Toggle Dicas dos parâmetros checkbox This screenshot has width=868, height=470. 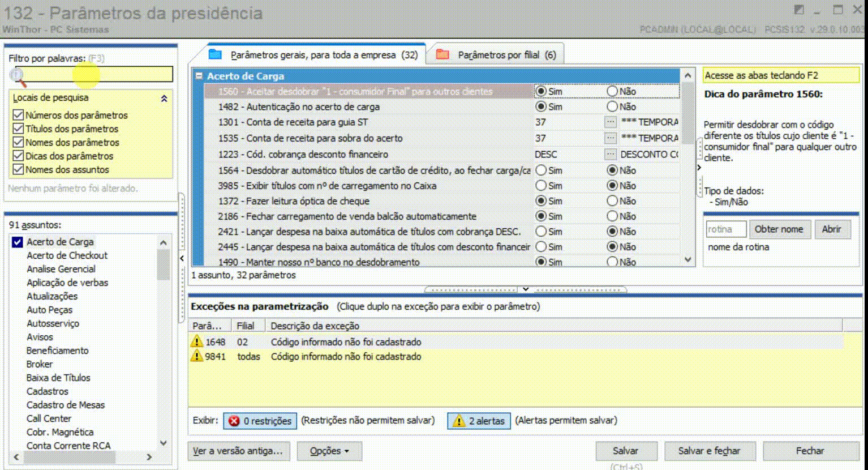click(x=18, y=156)
